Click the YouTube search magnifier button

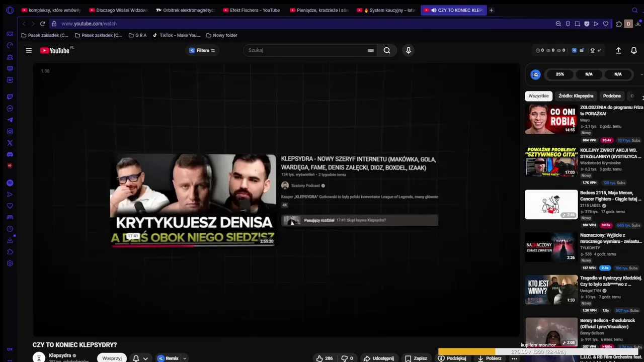click(387, 50)
